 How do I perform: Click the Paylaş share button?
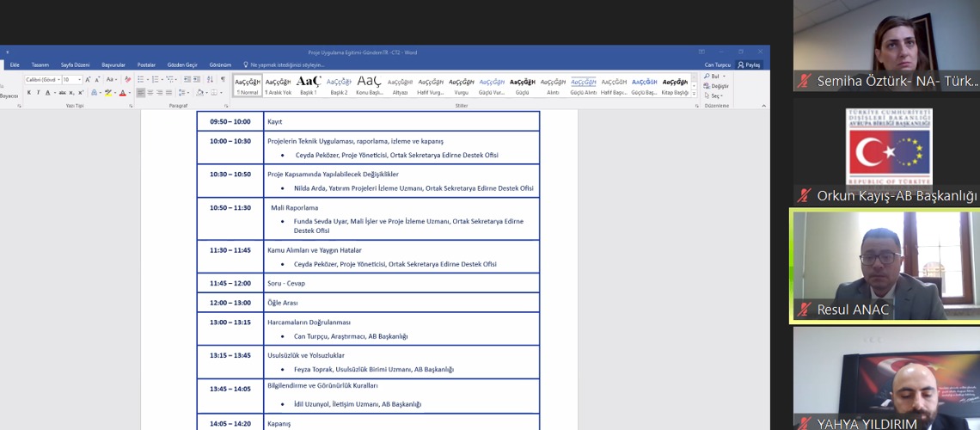click(749, 64)
